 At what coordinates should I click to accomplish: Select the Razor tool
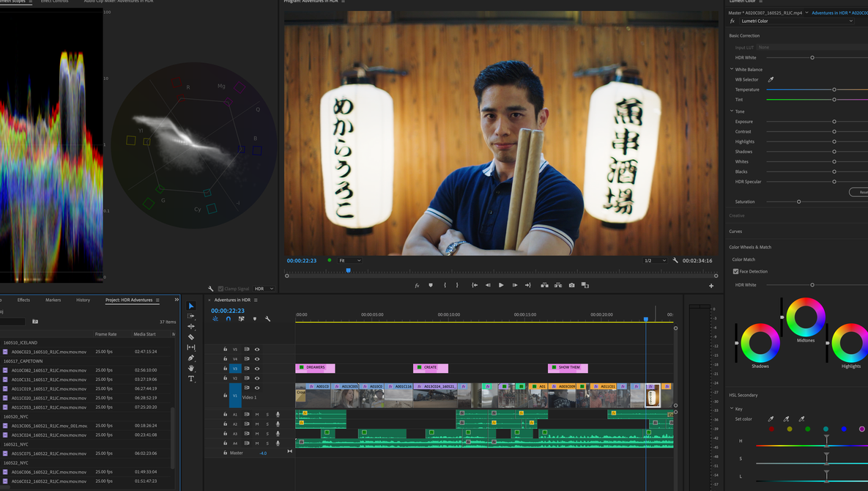coord(191,336)
